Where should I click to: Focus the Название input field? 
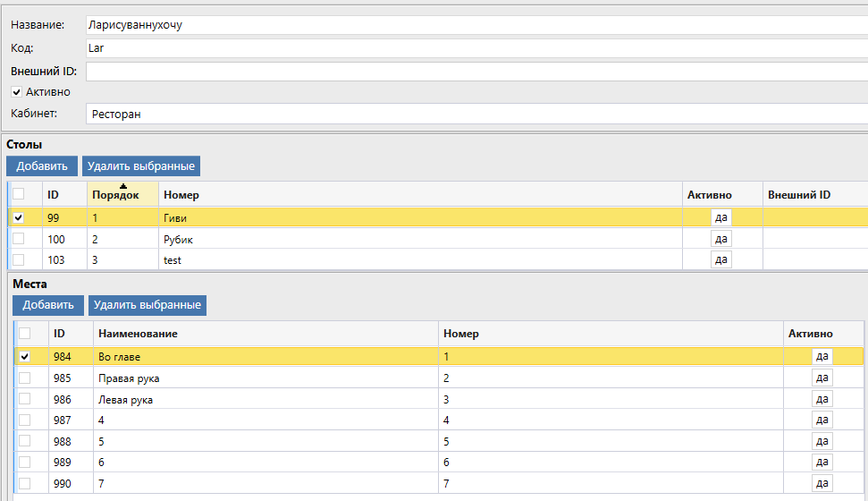[474, 25]
